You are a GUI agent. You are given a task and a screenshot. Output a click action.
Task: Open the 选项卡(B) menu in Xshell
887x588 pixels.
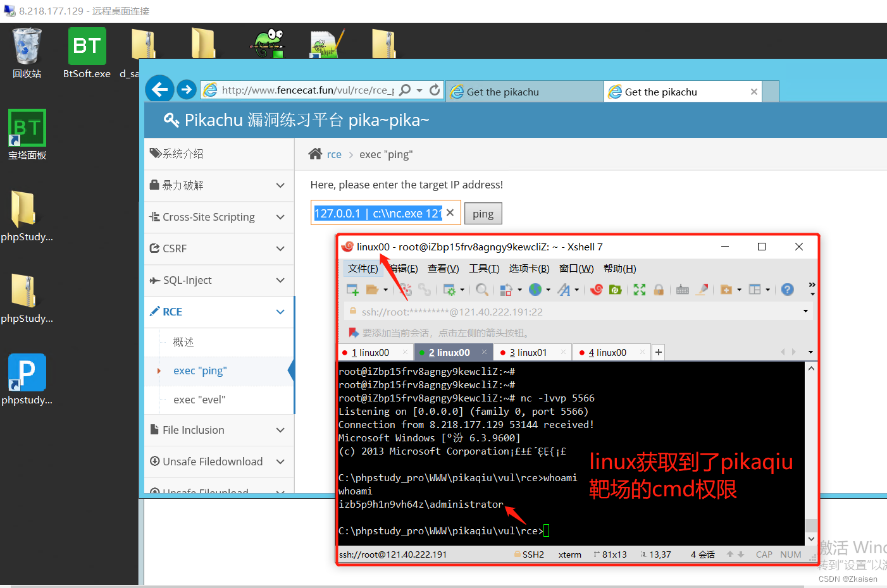[529, 269]
